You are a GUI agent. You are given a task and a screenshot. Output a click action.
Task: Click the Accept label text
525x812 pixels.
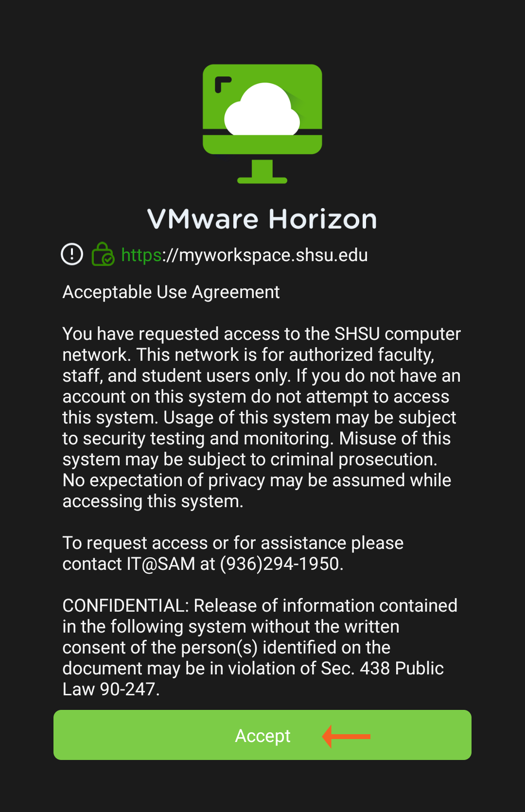click(x=263, y=736)
